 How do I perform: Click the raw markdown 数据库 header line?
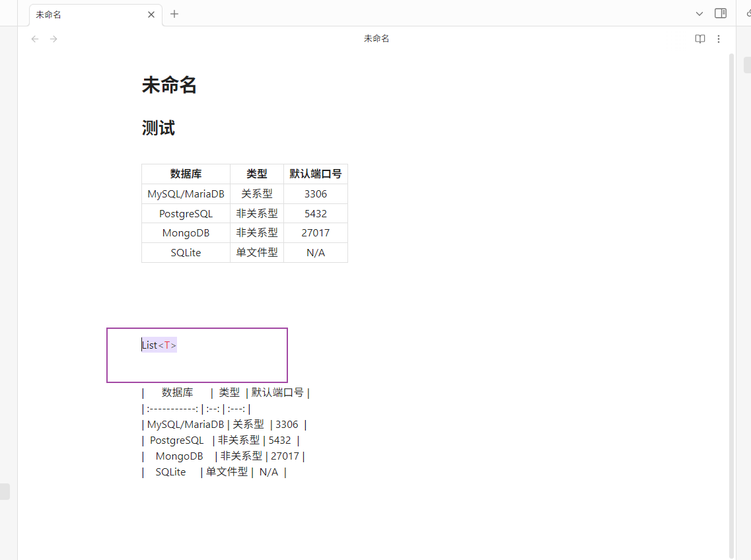tap(226, 393)
